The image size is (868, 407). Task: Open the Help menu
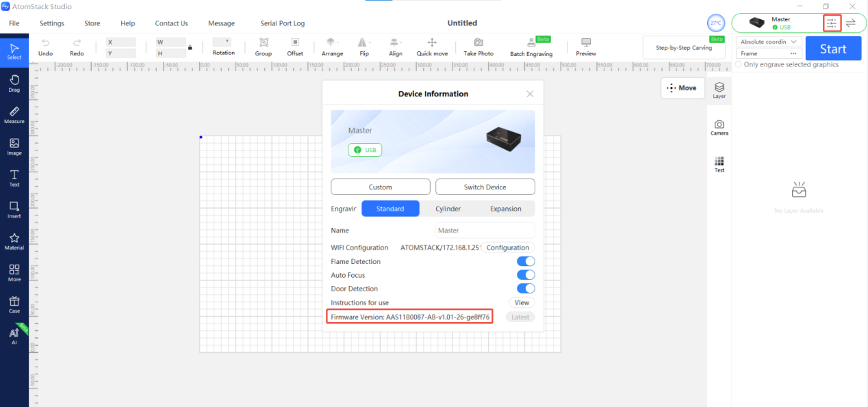coord(128,23)
